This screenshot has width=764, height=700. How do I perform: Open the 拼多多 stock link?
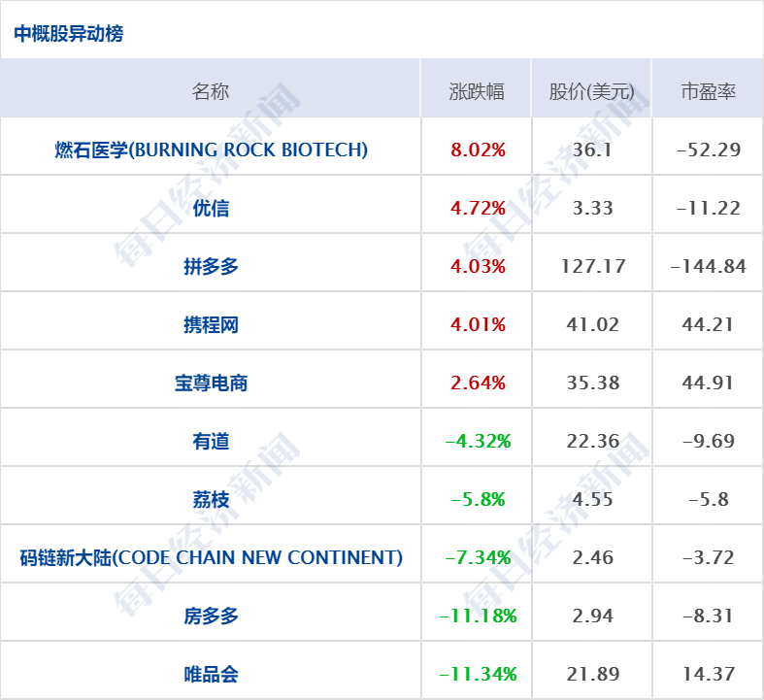(x=211, y=266)
